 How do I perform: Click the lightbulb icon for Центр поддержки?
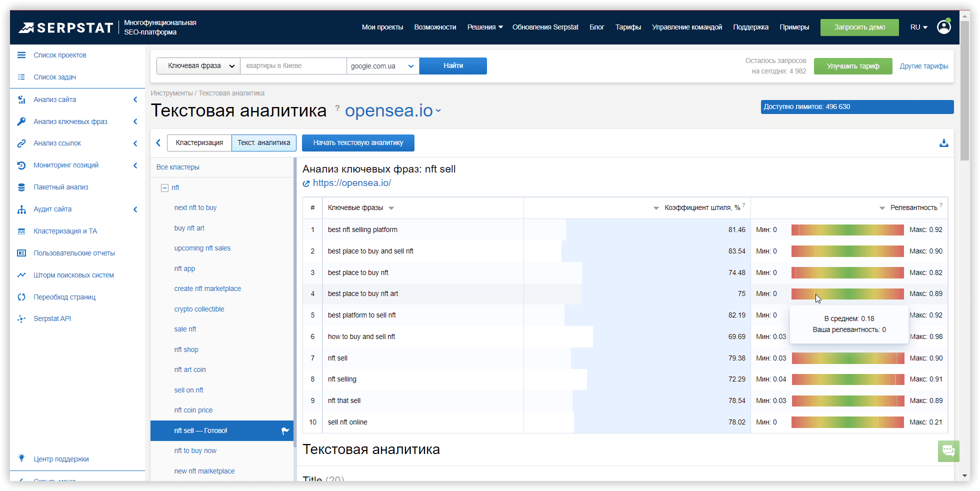coord(21,458)
